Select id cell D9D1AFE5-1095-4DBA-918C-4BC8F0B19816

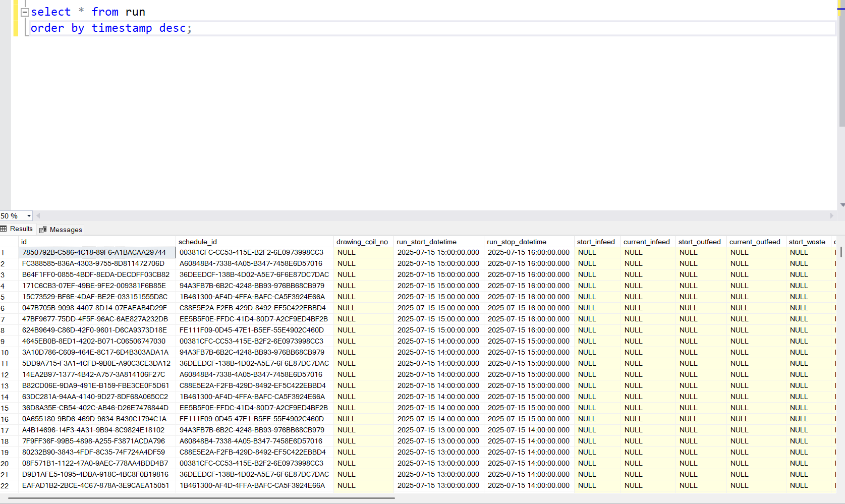click(x=97, y=475)
